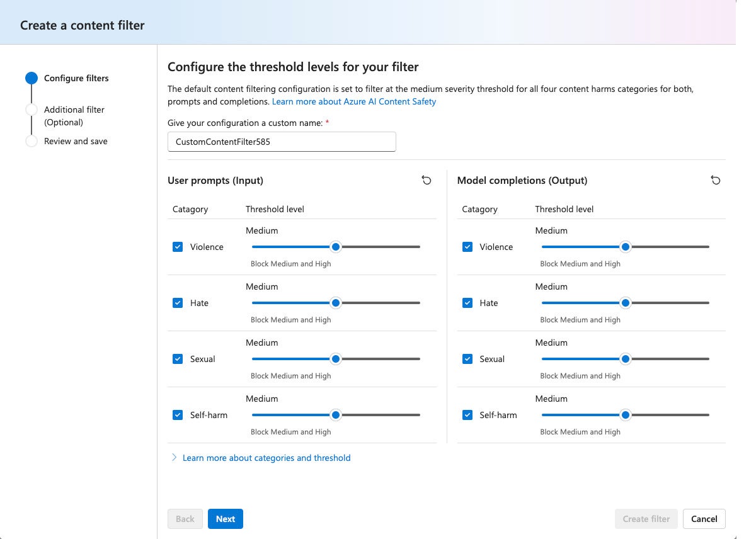Uncheck the output Hate checkbox
Viewport: 756px width, 539px height.
pos(467,303)
